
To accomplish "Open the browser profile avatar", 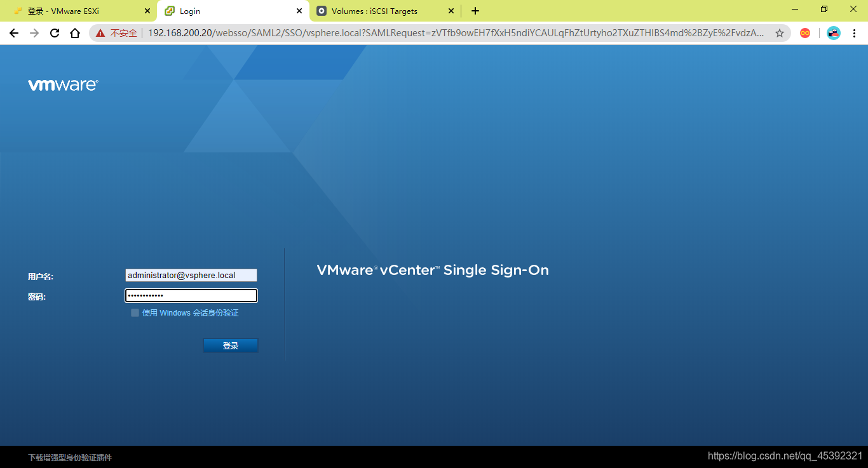I will (834, 33).
